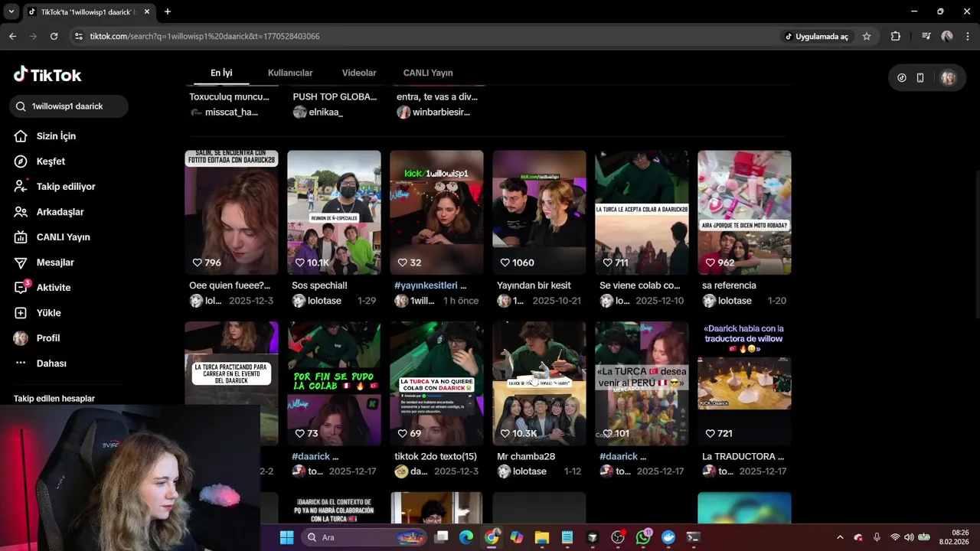Switch to Videolar tab
This screenshot has width=980, height=551.
359,73
